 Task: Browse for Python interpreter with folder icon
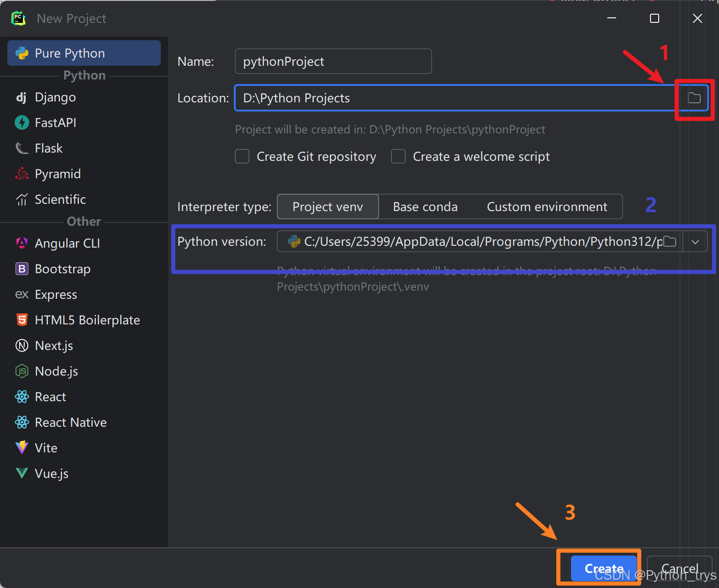click(x=670, y=241)
